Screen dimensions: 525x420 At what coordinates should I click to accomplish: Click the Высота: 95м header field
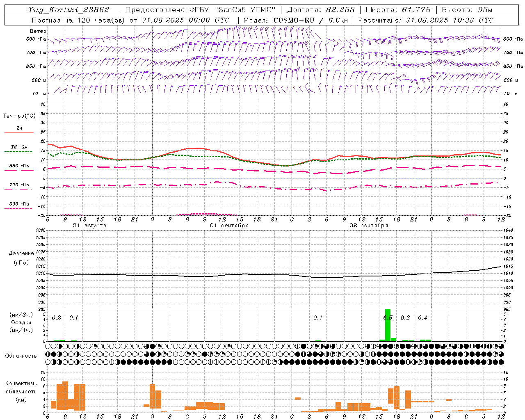[x=467, y=10]
